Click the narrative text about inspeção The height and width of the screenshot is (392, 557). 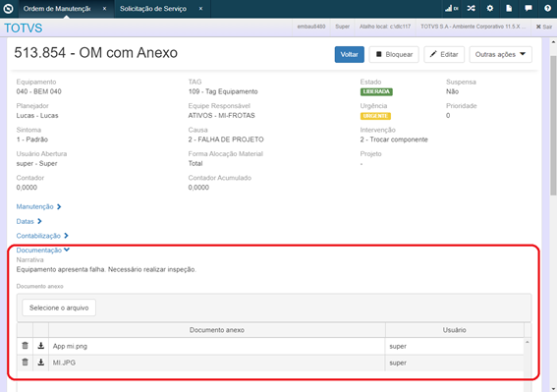106,270
